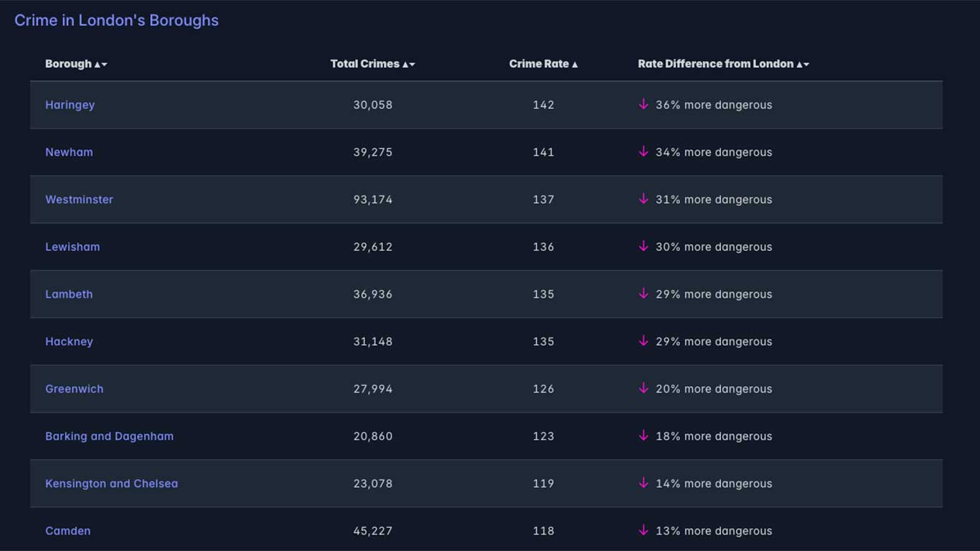The image size is (980, 551).
Task: Open the Camden borough link
Action: 67,531
